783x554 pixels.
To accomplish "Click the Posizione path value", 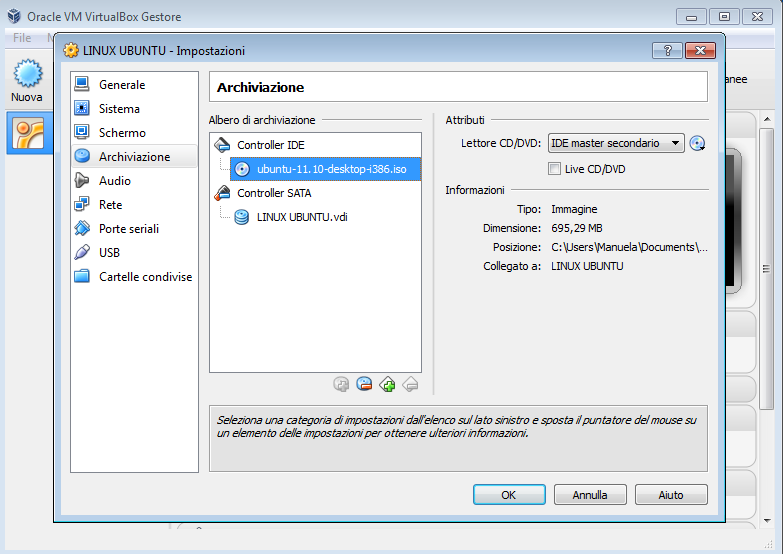I will [x=629, y=247].
